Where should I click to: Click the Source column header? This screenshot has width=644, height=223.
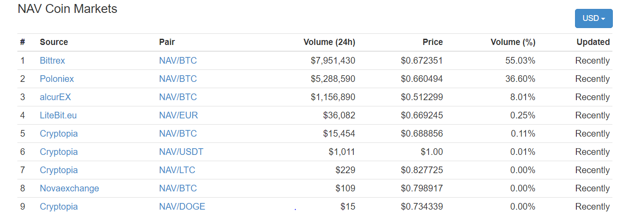tap(54, 42)
